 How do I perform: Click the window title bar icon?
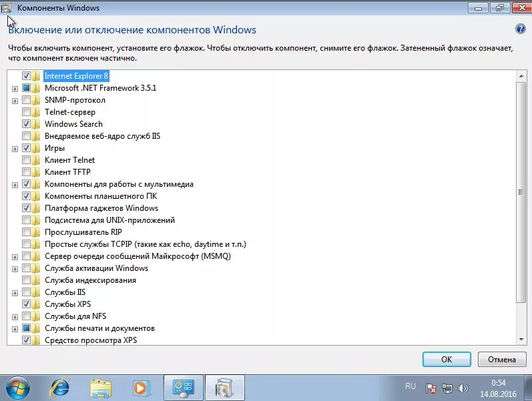7,8
